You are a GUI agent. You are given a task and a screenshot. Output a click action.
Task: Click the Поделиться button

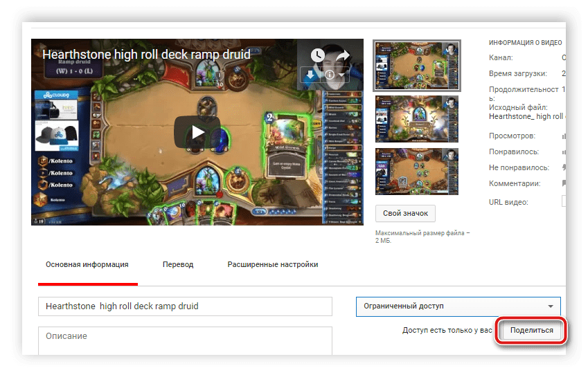(531, 330)
